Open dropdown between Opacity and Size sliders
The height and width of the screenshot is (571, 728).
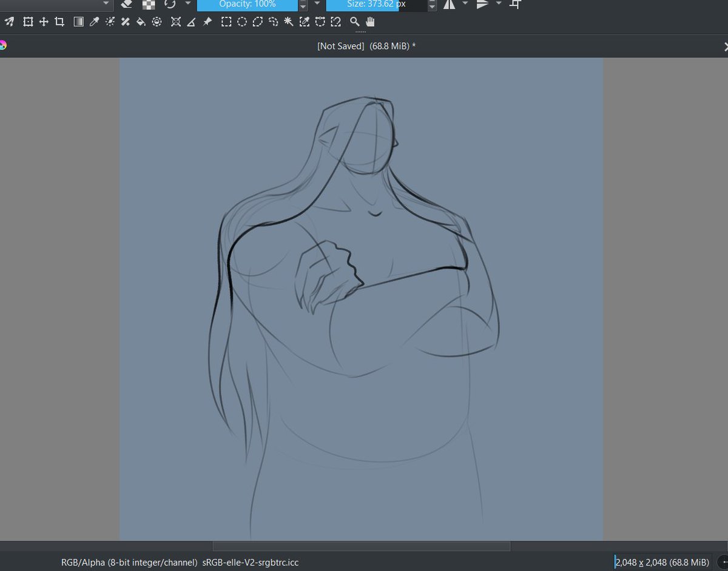point(317,4)
